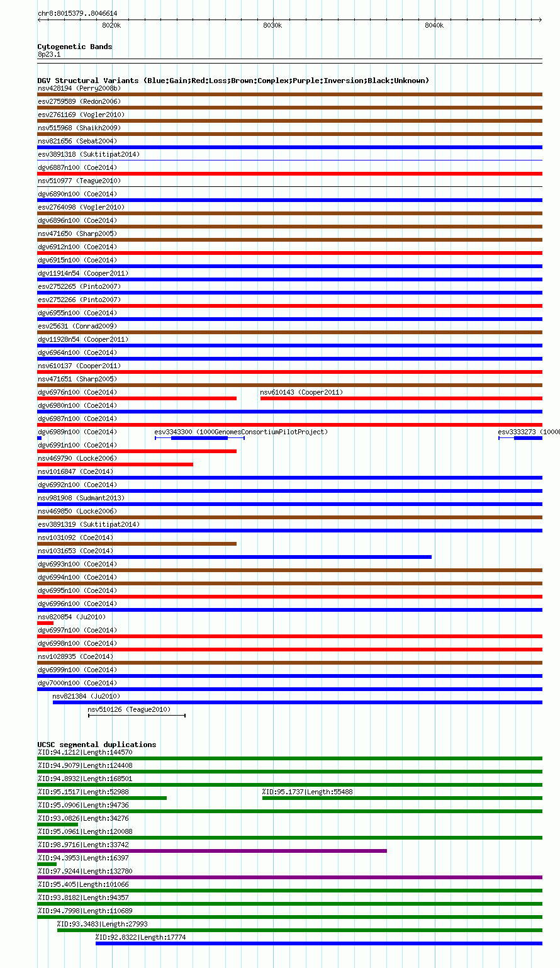The height and width of the screenshot is (968, 560).
Task: Select nsv610137 (Cooper2011) label
Action: (79, 366)
